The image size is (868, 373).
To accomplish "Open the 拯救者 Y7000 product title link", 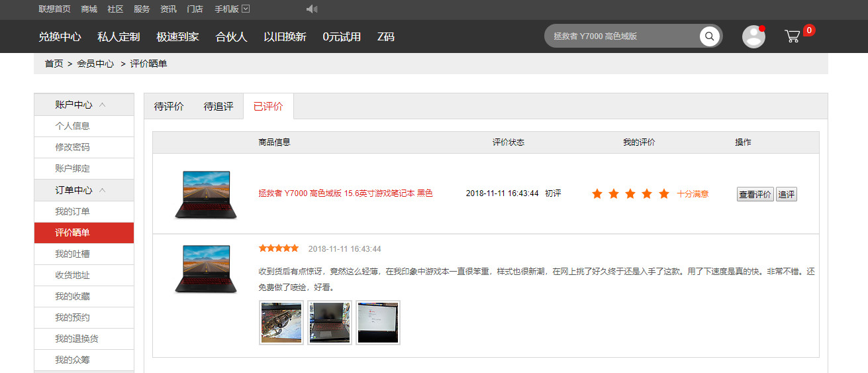I will (345, 193).
